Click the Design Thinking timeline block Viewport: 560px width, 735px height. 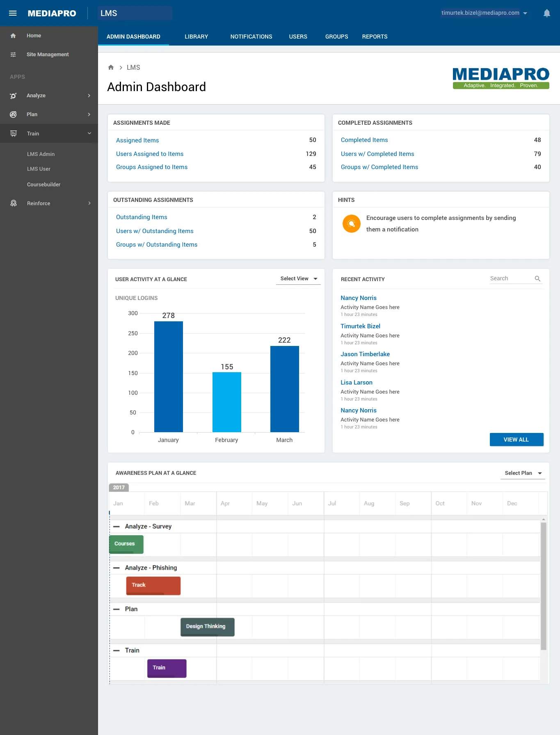coord(208,627)
